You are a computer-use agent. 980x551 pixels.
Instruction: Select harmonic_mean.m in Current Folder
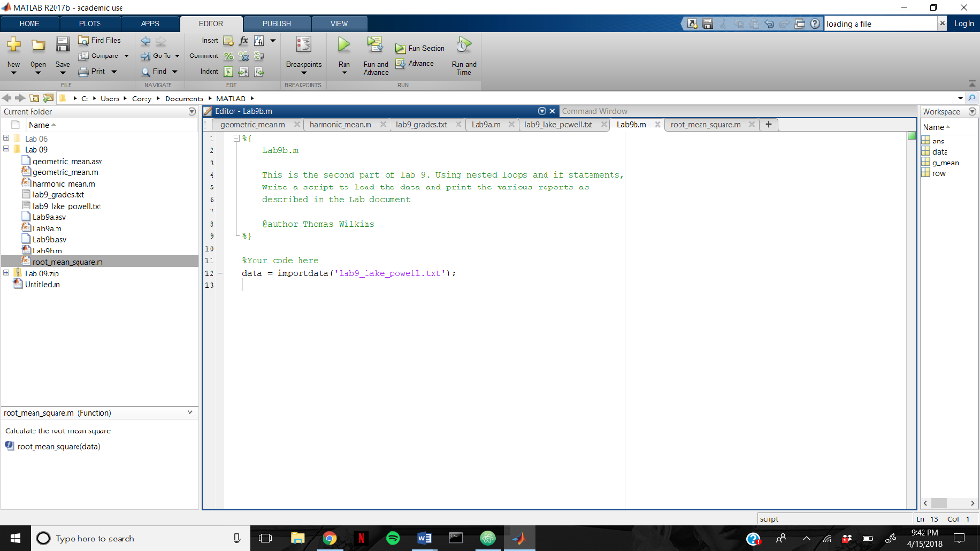tap(64, 184)
